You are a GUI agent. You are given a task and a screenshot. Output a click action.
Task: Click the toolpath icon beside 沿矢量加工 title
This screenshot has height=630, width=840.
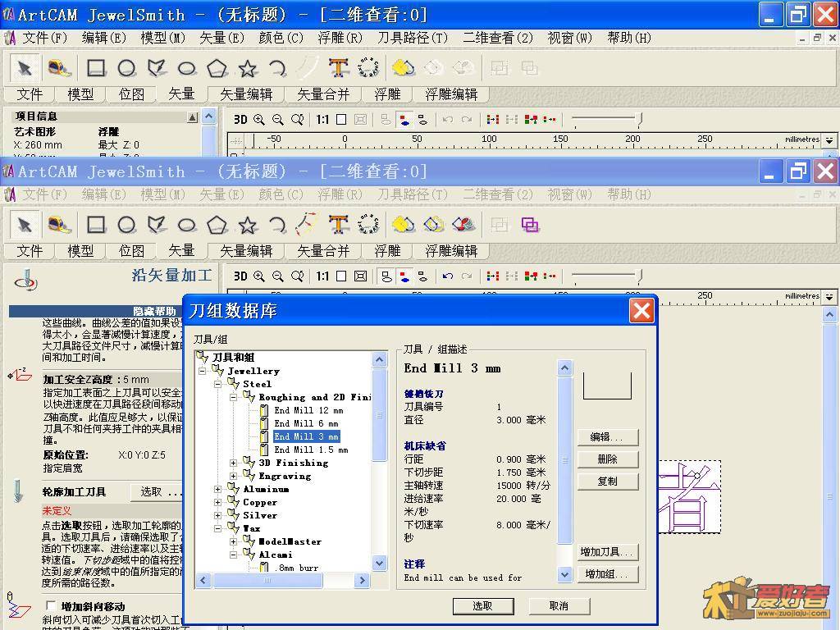pyautogui.click(x=25, y=281)
